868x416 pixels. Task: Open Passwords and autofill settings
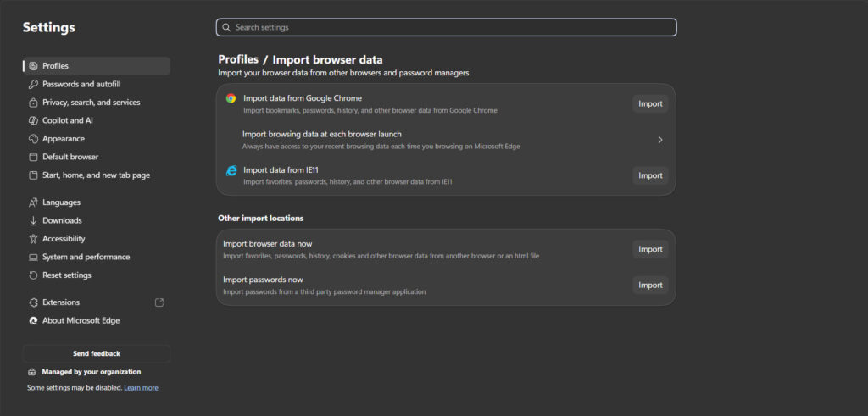(97, 84)
